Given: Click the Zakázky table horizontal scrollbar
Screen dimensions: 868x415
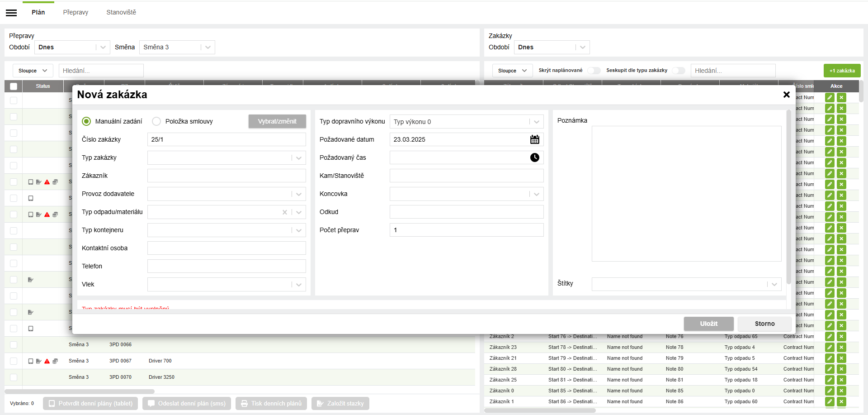Looking at the screenshot, I should tap(540, 410).
